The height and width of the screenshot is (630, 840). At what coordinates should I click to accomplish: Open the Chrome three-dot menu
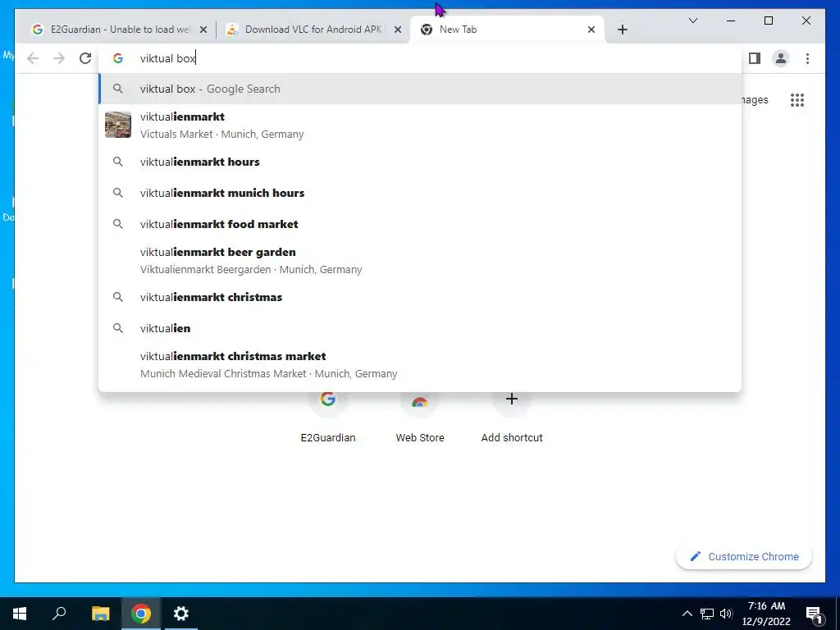tap(807, 58)
